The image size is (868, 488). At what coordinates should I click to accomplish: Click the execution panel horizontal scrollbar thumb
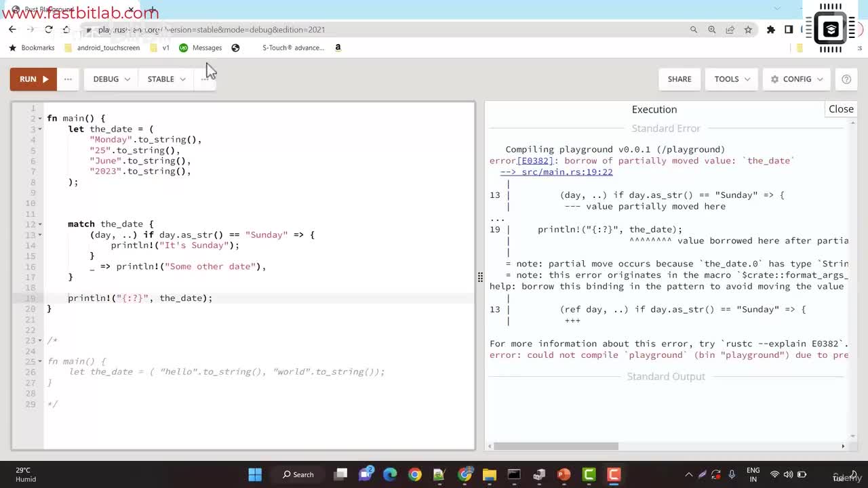(x=556, y=446)
